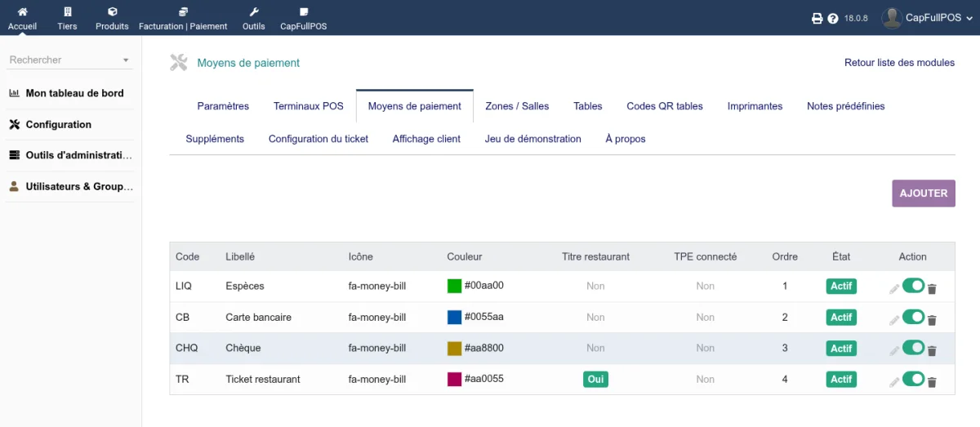Open the Rechercher search dropdown

click(69, 60)
